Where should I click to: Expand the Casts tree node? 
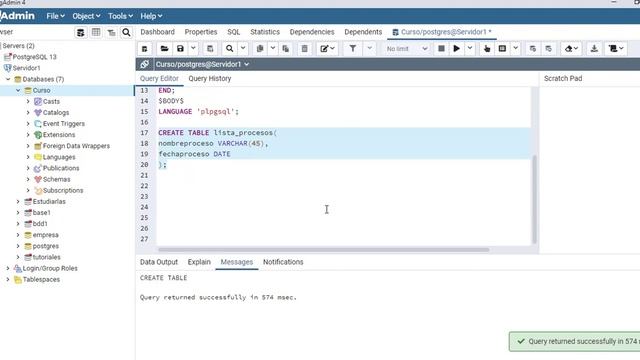pyautogui.click(x=28, y=101)
